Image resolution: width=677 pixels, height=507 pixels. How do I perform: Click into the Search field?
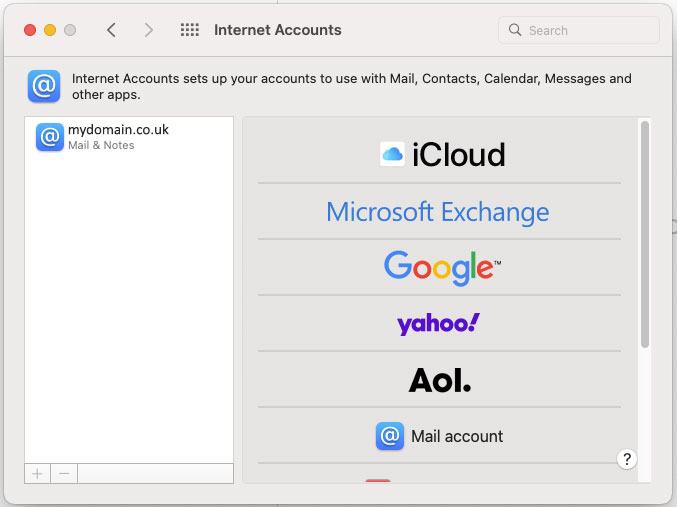click(579, 30)
